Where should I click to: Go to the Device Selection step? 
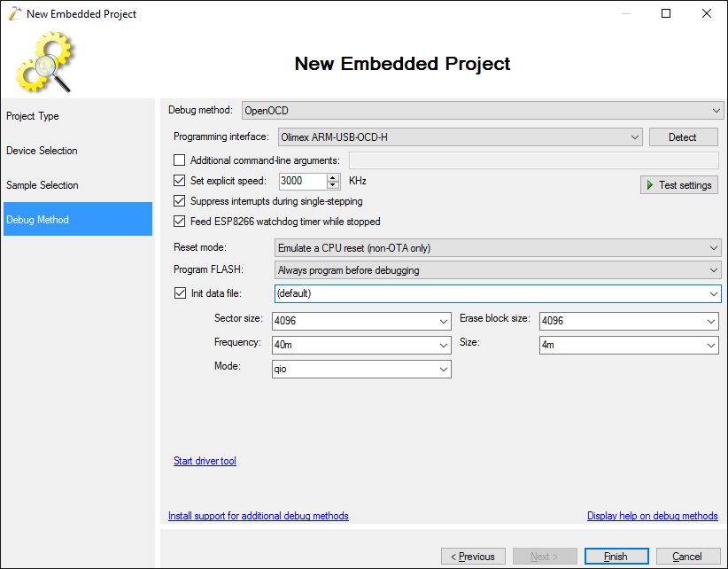click(x=42, y=151)
